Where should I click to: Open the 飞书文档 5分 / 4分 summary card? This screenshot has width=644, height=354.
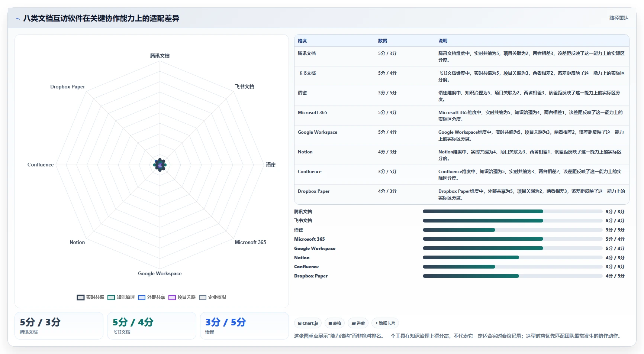(152, 326)
